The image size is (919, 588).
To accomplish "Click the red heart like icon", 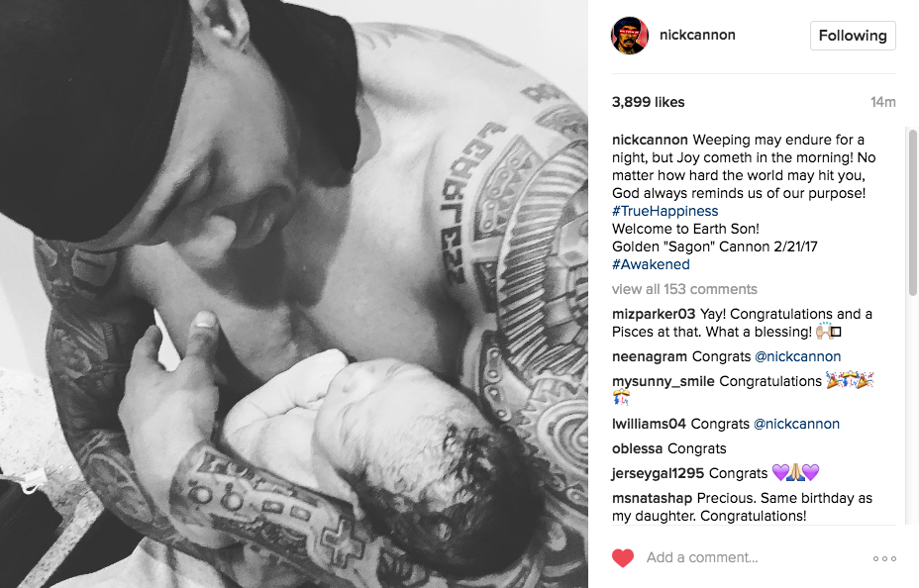I will (623, 557).
